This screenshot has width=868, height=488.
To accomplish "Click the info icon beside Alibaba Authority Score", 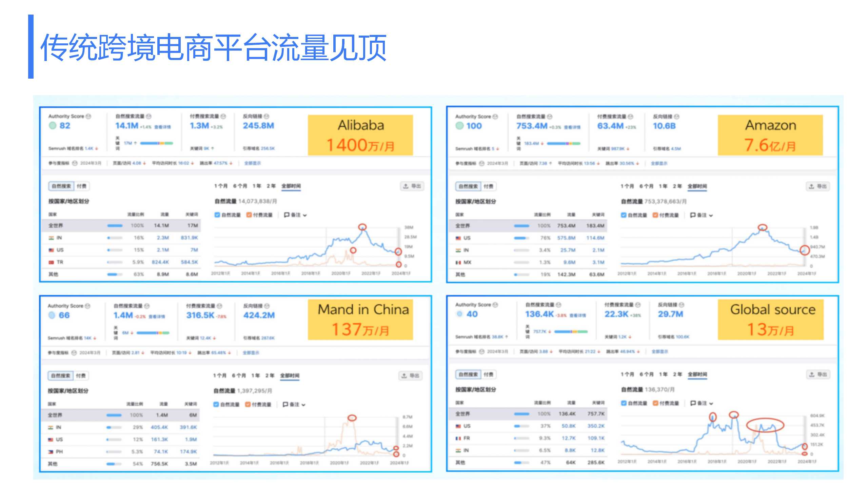I will pos(88,116).
